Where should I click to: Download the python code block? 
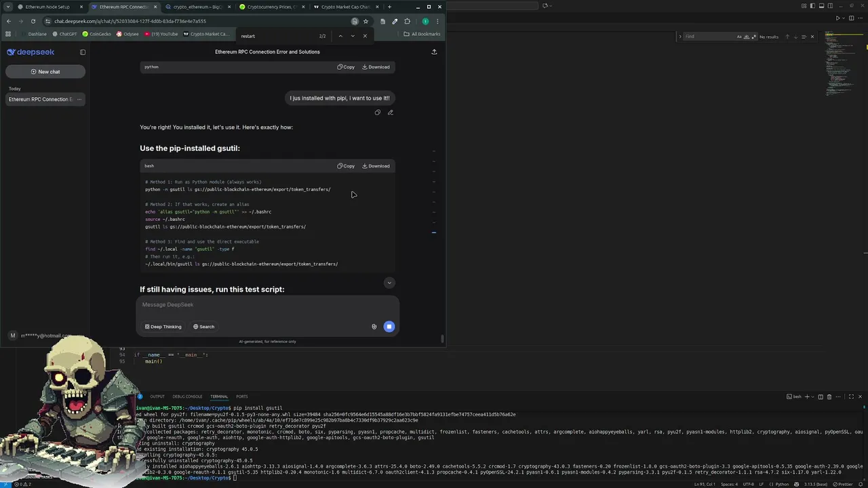[x=376, y=67]
